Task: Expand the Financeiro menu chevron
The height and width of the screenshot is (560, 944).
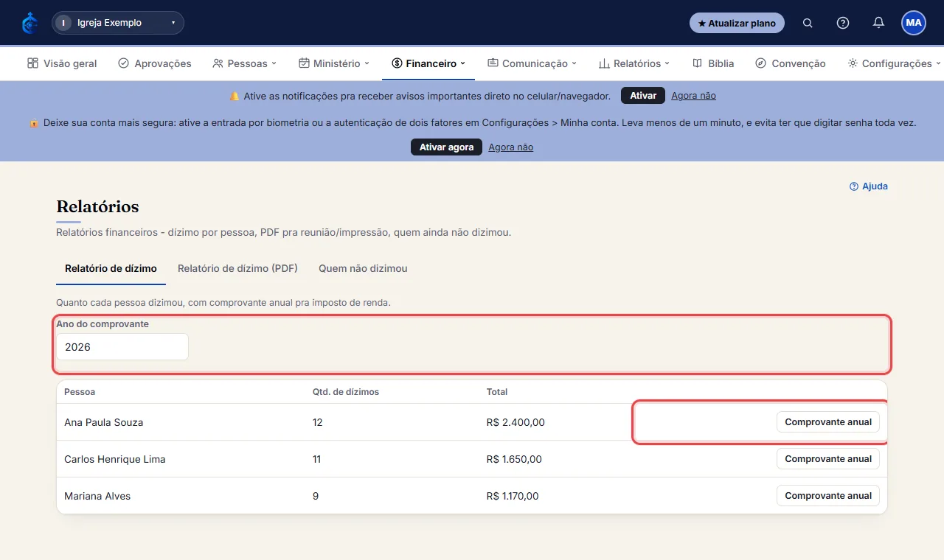Action: pyautogui.click(x=463, y=63)
